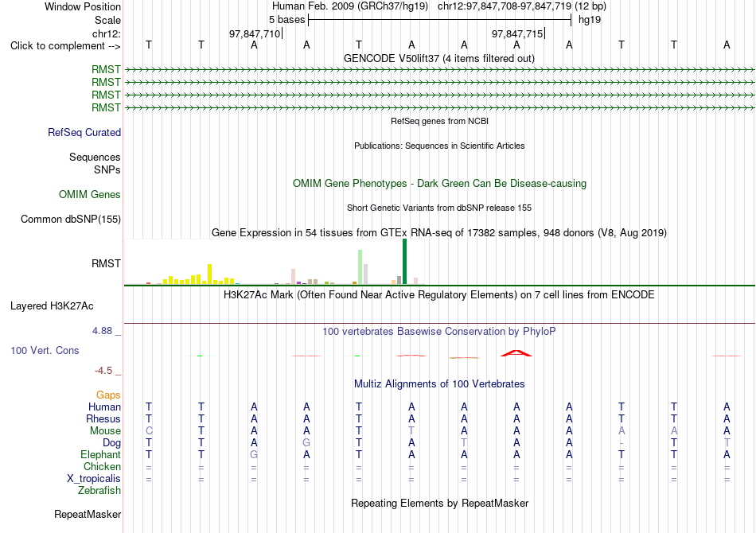Open '100 vertebrates Basewise Conservation by PhyloP' title
Image resolution: width=756 pixels, height=533 pixels.
[438, 332]
